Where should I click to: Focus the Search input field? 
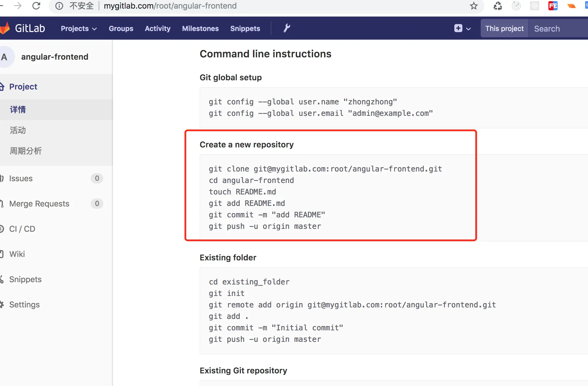pos(558,28)
